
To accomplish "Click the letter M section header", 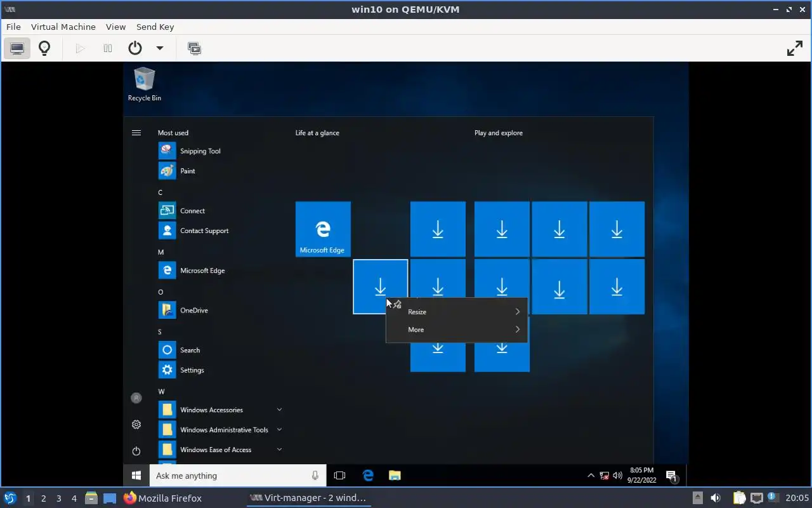I will pos(160,252).
